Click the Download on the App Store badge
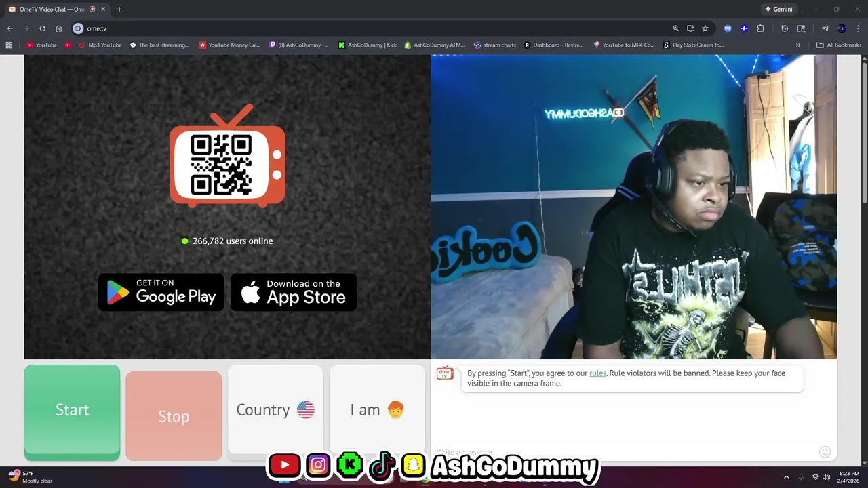This screenshot has height=488, width=868. (x=294, y=292)
